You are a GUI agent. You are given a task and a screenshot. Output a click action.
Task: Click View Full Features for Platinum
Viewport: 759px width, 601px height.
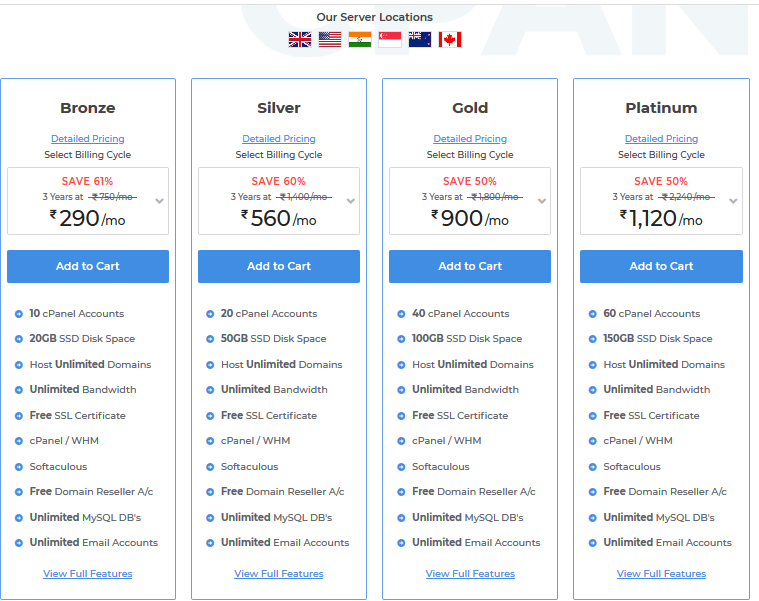661,574
